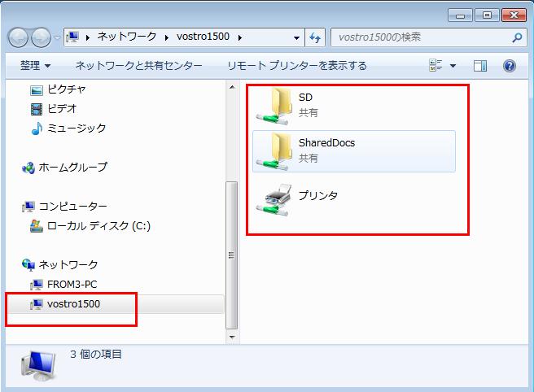Click the magnifier search icon
534x392 pixels.
coord(517,37)
